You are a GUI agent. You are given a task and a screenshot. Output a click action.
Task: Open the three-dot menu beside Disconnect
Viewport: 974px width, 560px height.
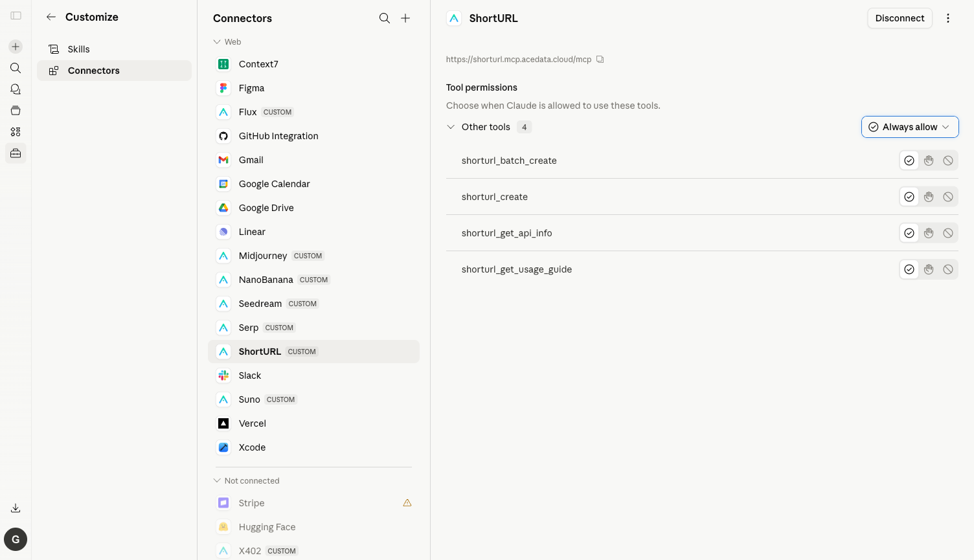(948, 18)
